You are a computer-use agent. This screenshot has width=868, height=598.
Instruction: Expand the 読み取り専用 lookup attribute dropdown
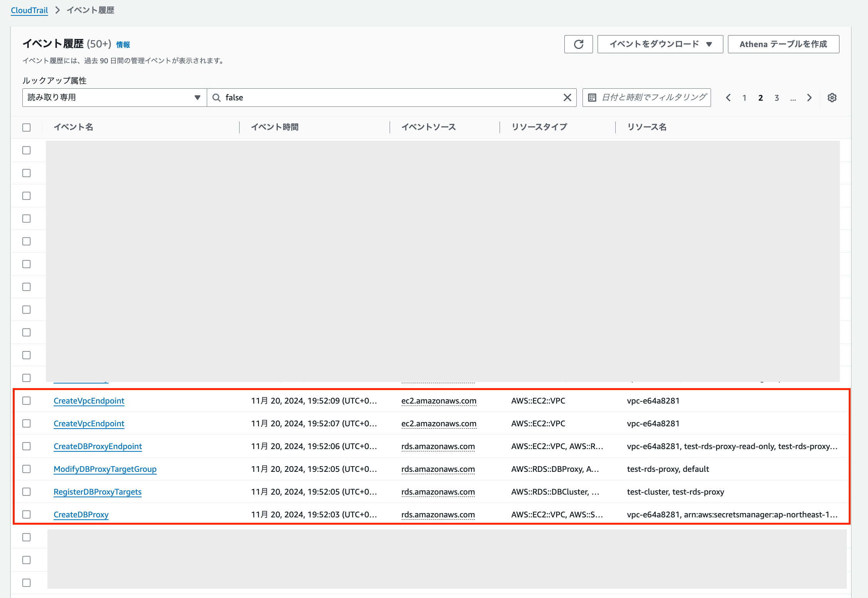tap(115, 98)
